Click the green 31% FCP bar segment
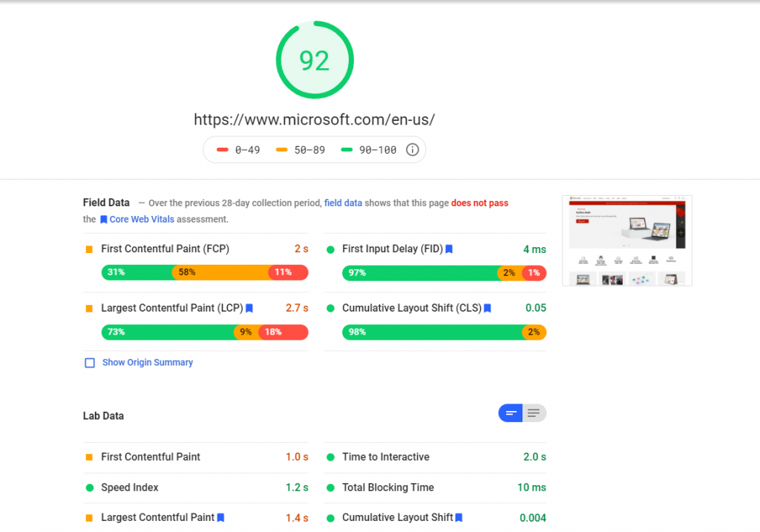760x532 pixels. tap(137, 272)
